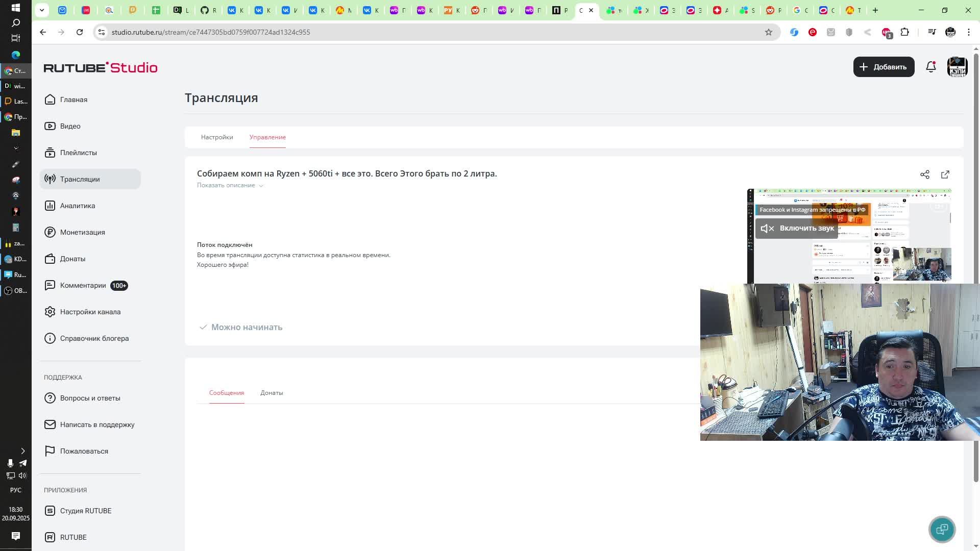Open the notifications bell
The image size is (980, 551).
pyautogui.click(x=930, y=67)
